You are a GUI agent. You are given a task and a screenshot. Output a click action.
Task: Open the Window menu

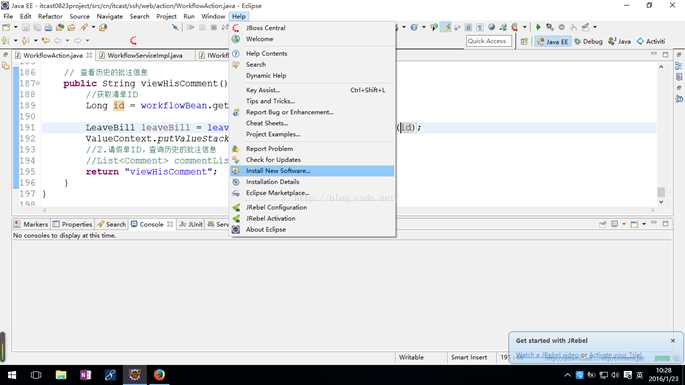tap(213, 16)
